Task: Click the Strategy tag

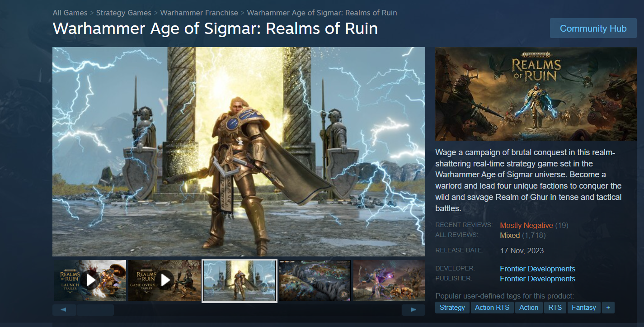Action: [452, 308]
